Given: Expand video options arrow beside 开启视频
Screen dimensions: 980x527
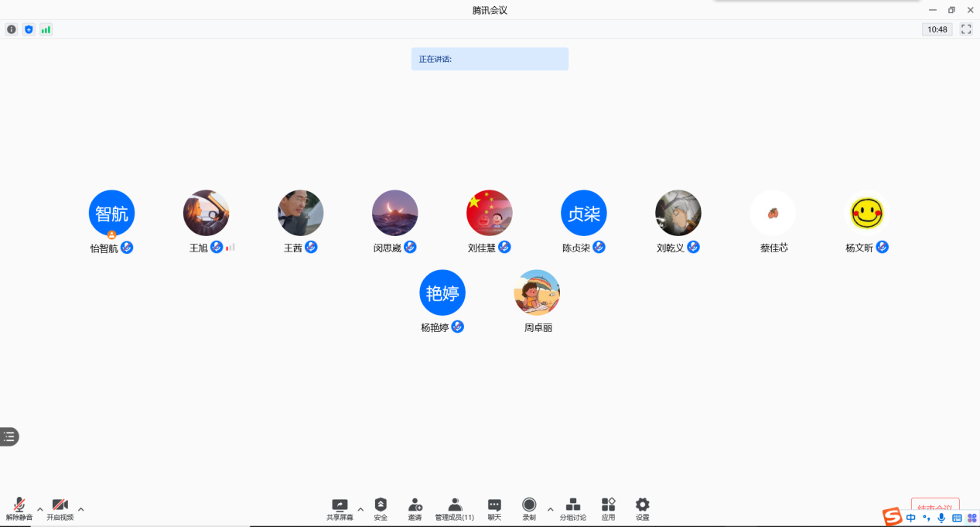Looking at the screenshot, I should tap(81, 509).
